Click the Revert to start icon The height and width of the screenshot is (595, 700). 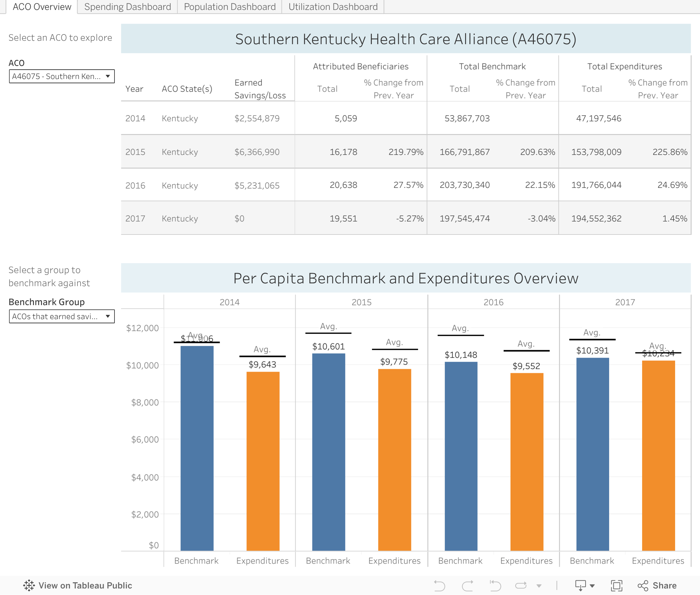click(x=495, y=586)
